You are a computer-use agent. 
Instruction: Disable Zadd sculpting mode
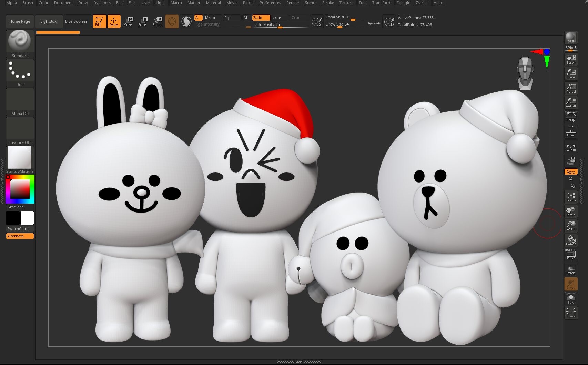point(261,18)
